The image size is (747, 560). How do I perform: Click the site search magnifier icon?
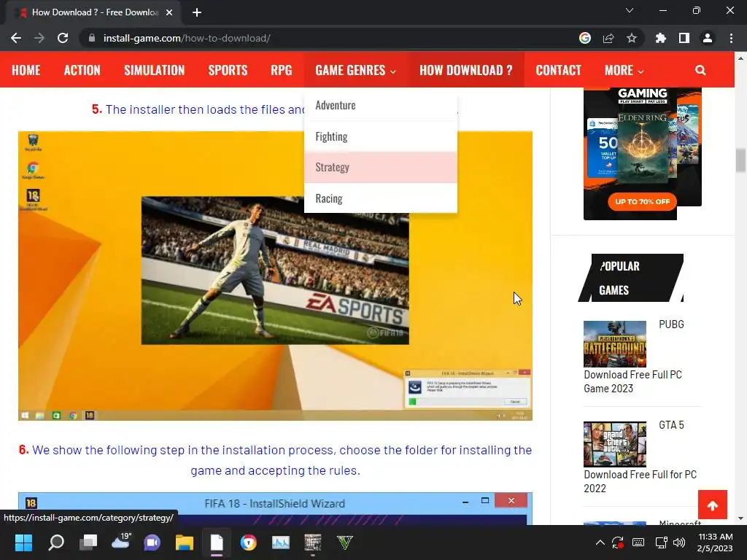[700, 70]
